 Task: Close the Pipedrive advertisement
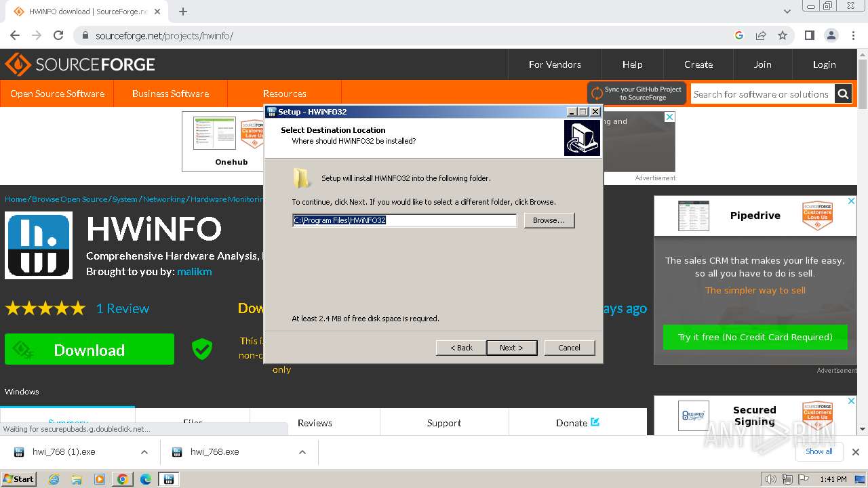pos(852,201)
